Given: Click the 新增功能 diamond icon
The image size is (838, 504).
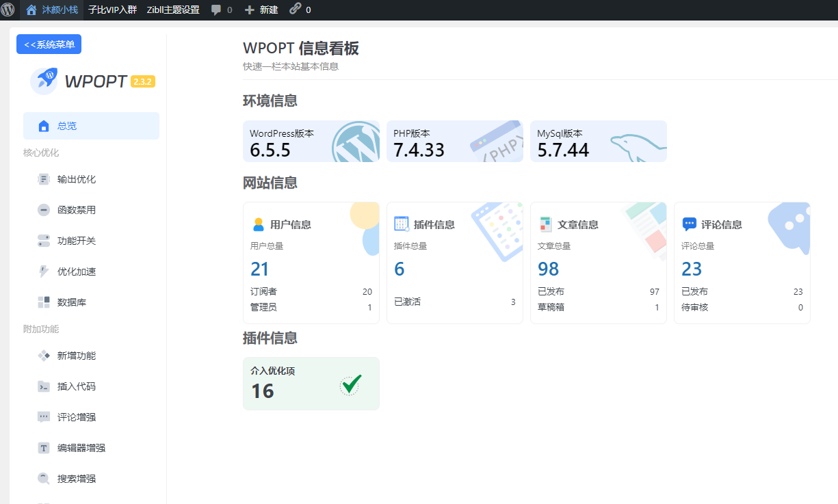Looking at the screenshot, I should coord(44,356).
